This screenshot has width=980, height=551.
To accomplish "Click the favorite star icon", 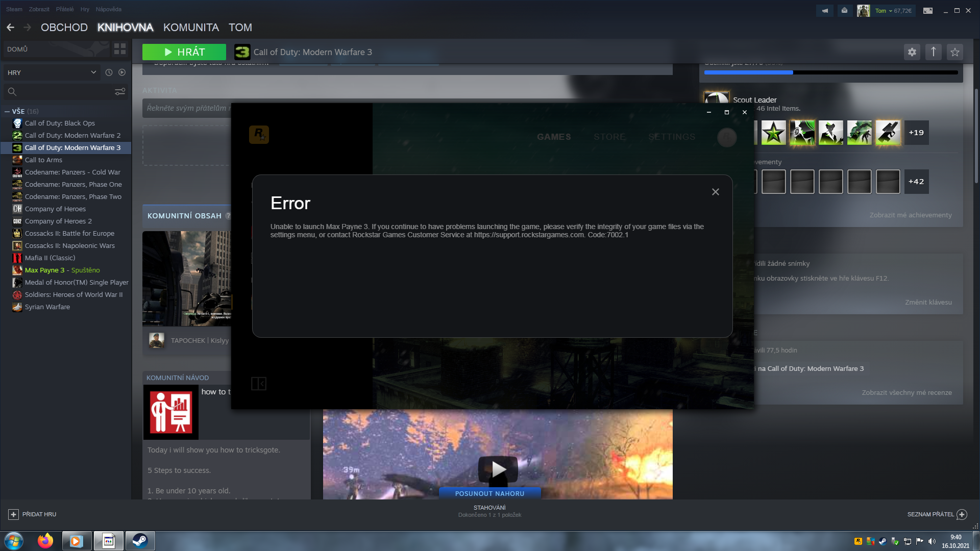I will (954, 52).
